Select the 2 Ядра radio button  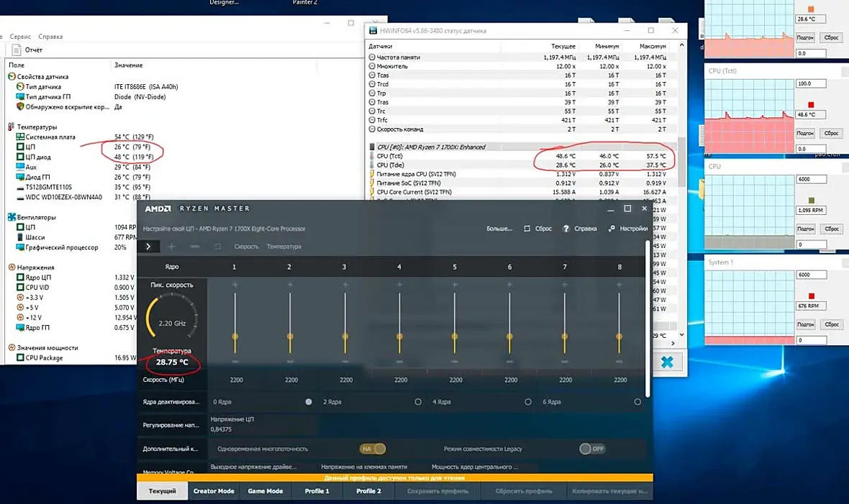(x=418, y=402)
